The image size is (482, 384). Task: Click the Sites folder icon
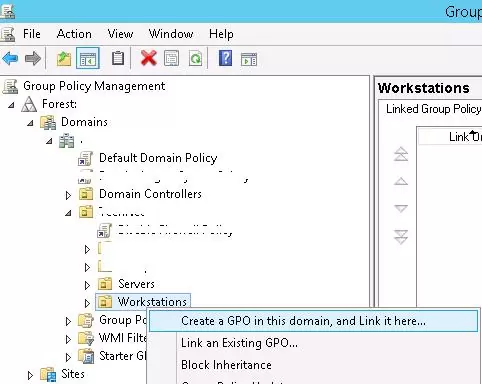point(48,374)
